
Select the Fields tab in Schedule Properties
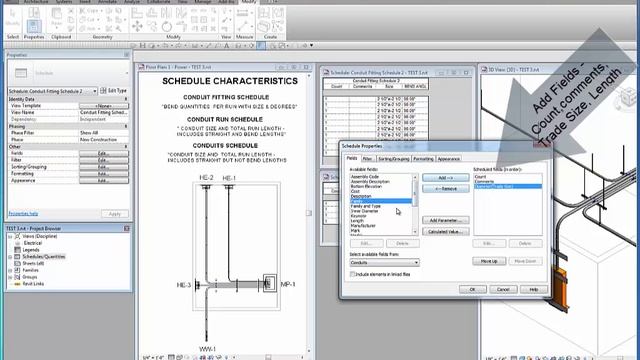tap(352, 158)
